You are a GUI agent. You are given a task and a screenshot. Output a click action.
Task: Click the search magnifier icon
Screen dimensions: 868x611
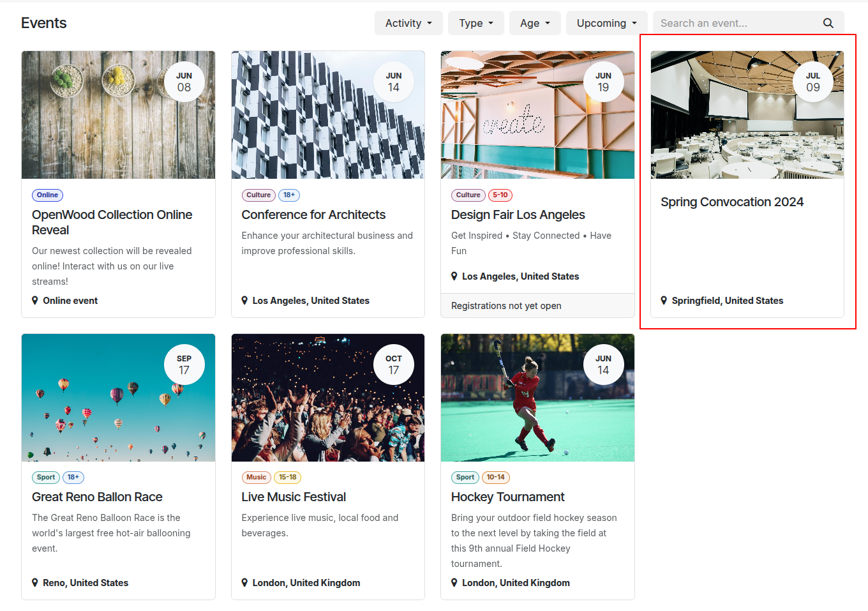coord(828,23)
